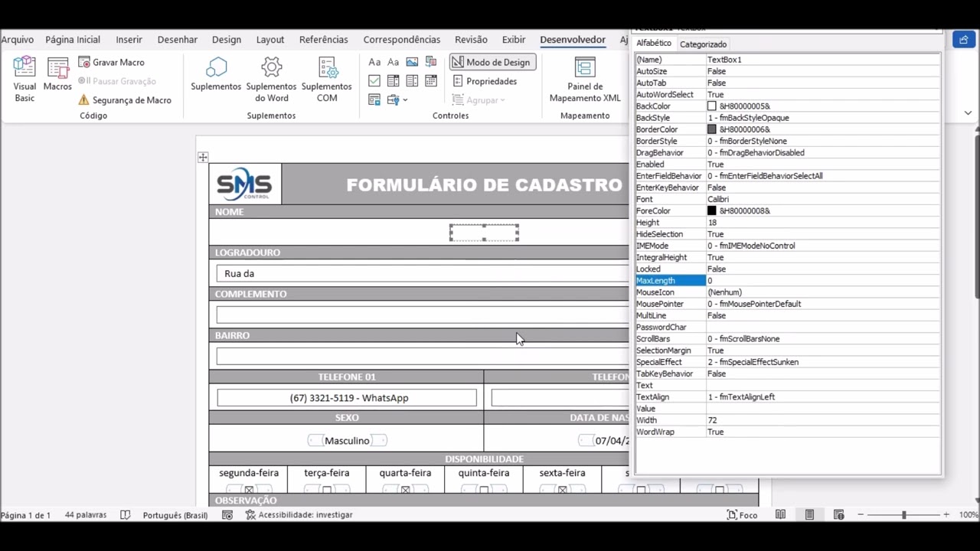Image resolution: width=980 pixels, height=551 pixels.
Task: Switch to read mode view
Action: (x=780, y=515)
